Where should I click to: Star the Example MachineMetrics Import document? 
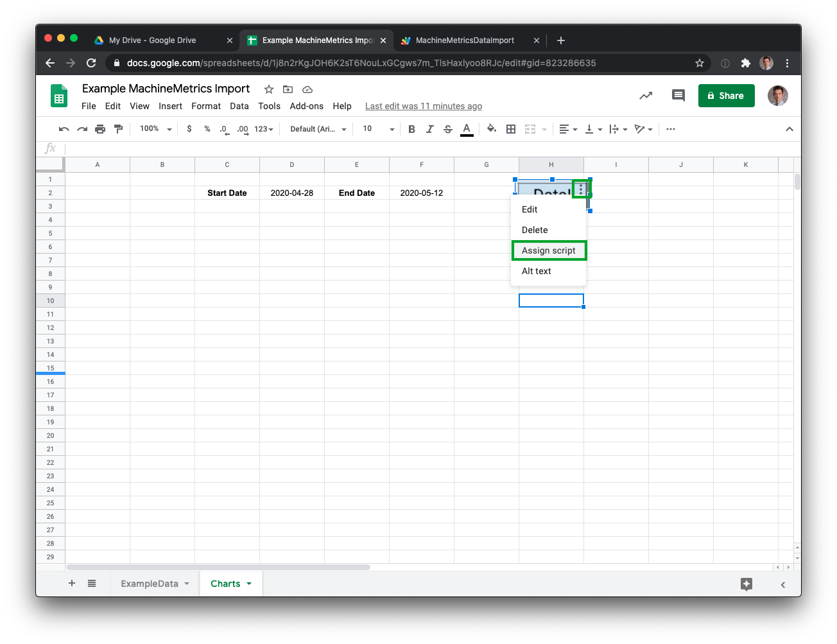point(269,89)
